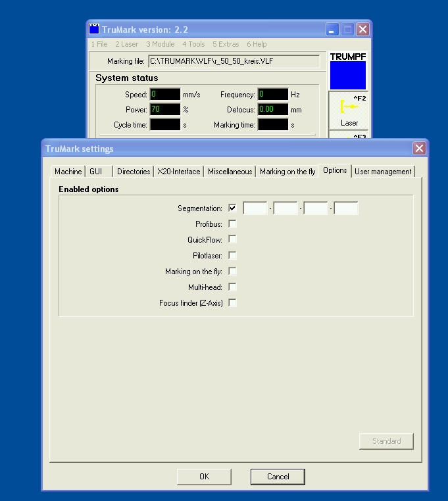The height and width of the screenshot is (501, 448).
Task: Open the 5 Extras menu
Action: coord(226,44)
